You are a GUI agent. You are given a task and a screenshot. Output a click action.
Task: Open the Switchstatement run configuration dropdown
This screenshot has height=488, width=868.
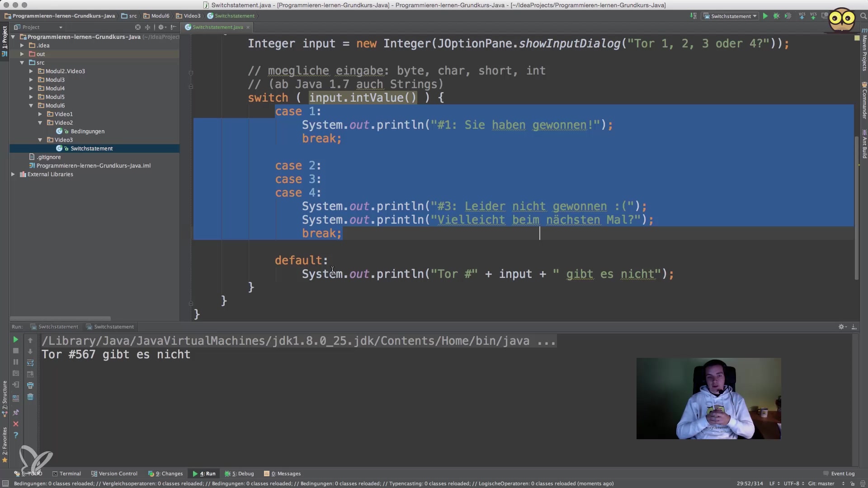pos(730,16)
